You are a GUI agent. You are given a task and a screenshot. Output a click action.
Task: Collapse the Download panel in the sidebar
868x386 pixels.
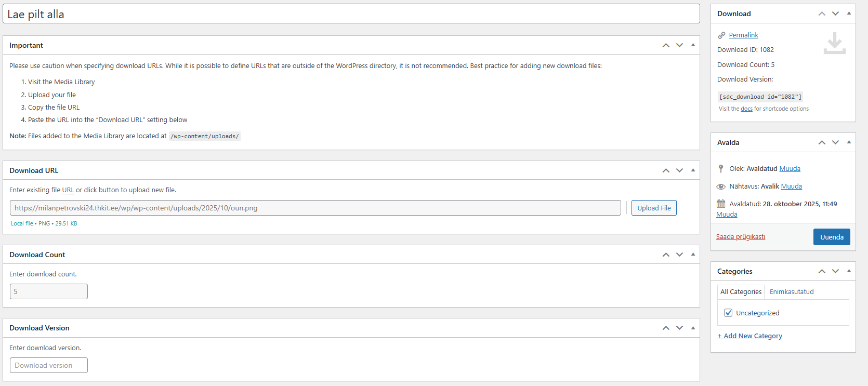pos(849,14)
